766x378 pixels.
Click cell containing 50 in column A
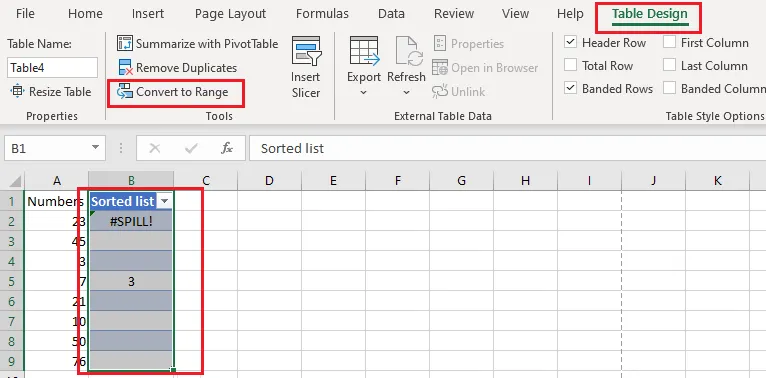pyautogui.click(x=57, y=341)
